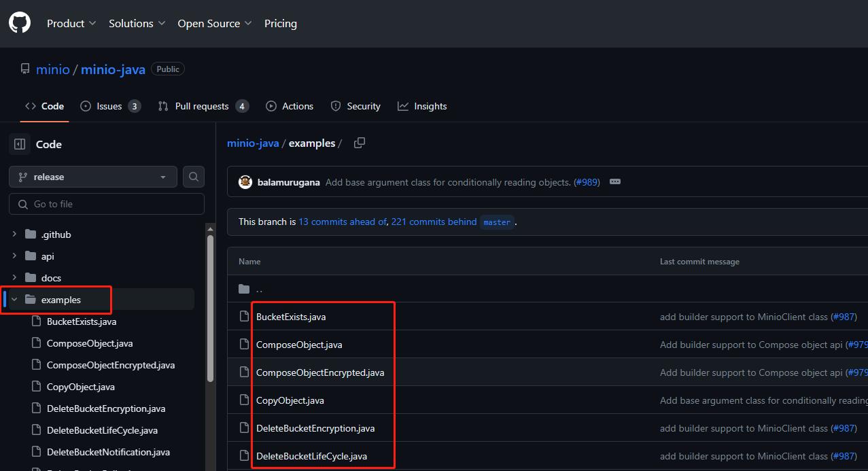Open ComposeObject.java in the file table
Screen dimensions: 868x471
(x=299, y=345)
